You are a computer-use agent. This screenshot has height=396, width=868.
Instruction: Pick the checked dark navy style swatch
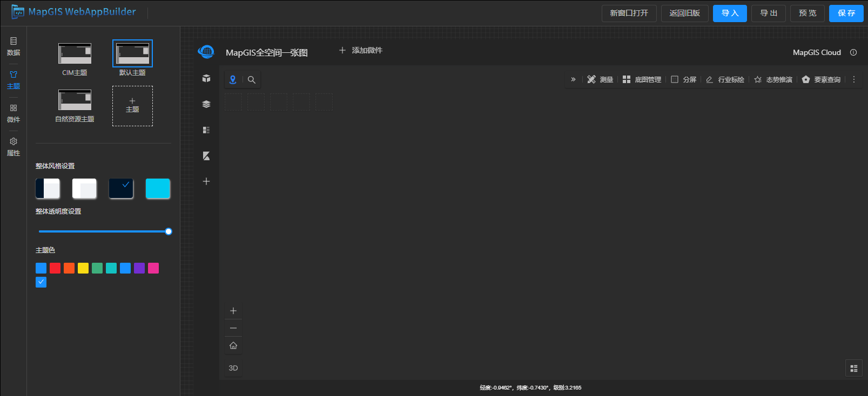click(121, 189)
